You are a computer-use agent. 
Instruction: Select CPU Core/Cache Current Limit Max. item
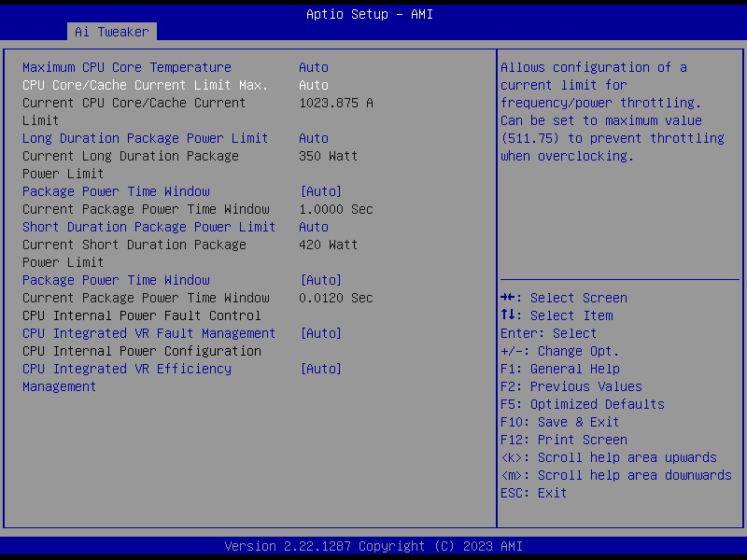tap(145, 85)
